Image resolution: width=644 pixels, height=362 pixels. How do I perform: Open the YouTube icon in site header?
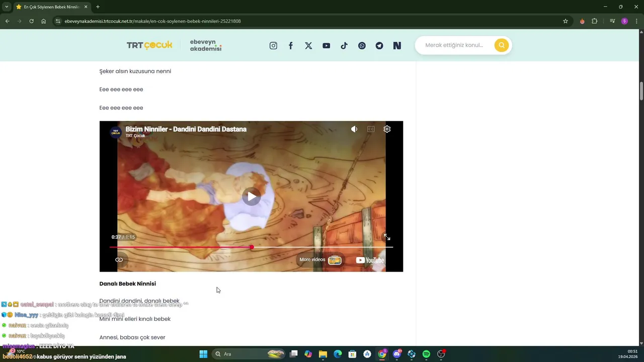click(x=327, y=45)
